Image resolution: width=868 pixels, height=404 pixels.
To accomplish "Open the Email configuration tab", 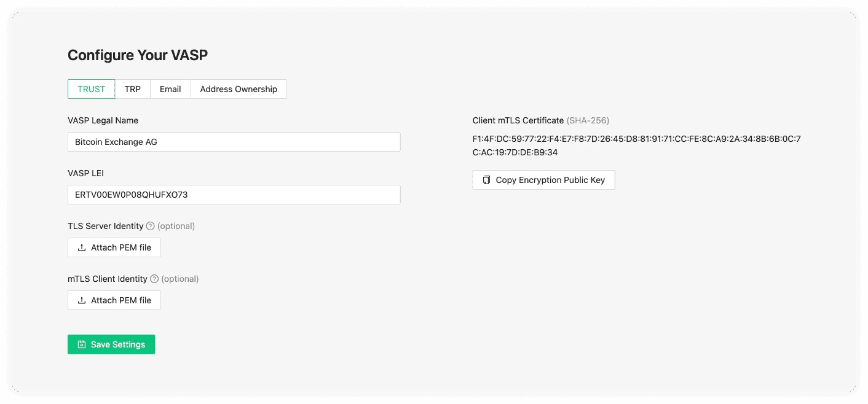I will pyautogui.click(x=170, y=88).
